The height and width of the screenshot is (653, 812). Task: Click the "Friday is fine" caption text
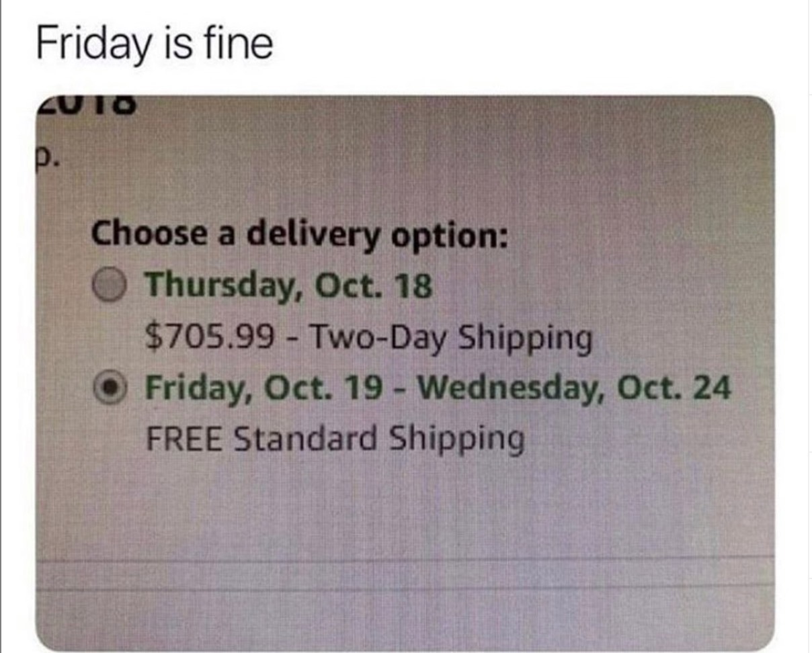click(x=154, y=43)
